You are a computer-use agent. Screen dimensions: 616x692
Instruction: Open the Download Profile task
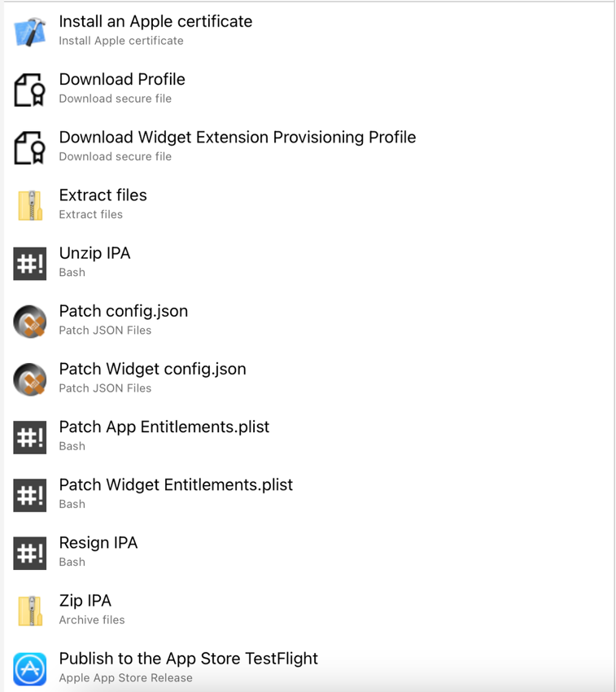pos(122,80)
